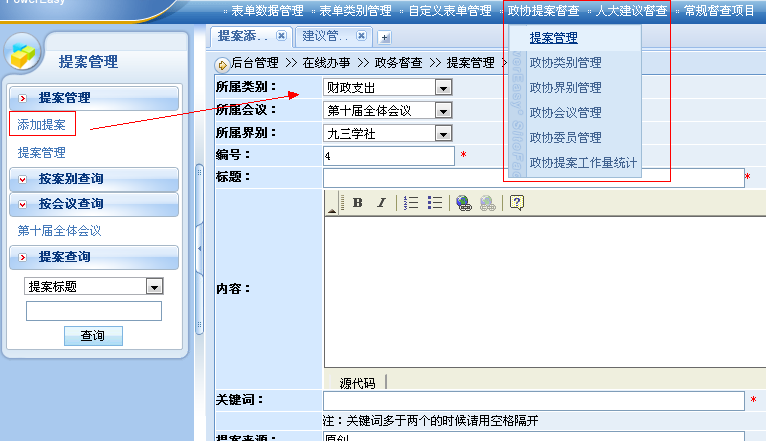This screenshot has height=441, width=766.
Task: Expand the 提案标题 search field dropdown
Action: pos(154,287)
